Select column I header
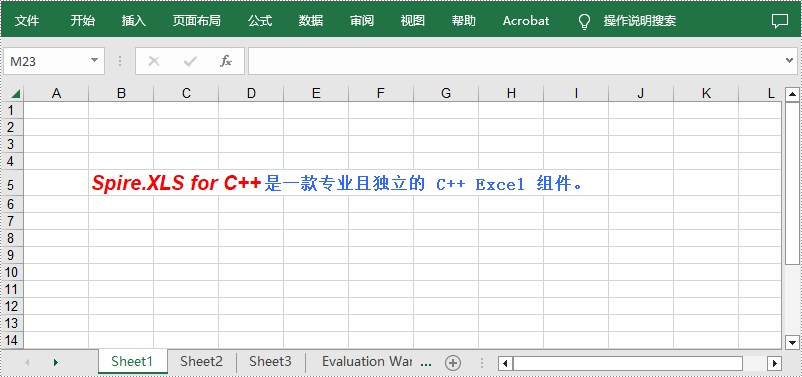The image size is (802, 377). click(x=576, y=93)
